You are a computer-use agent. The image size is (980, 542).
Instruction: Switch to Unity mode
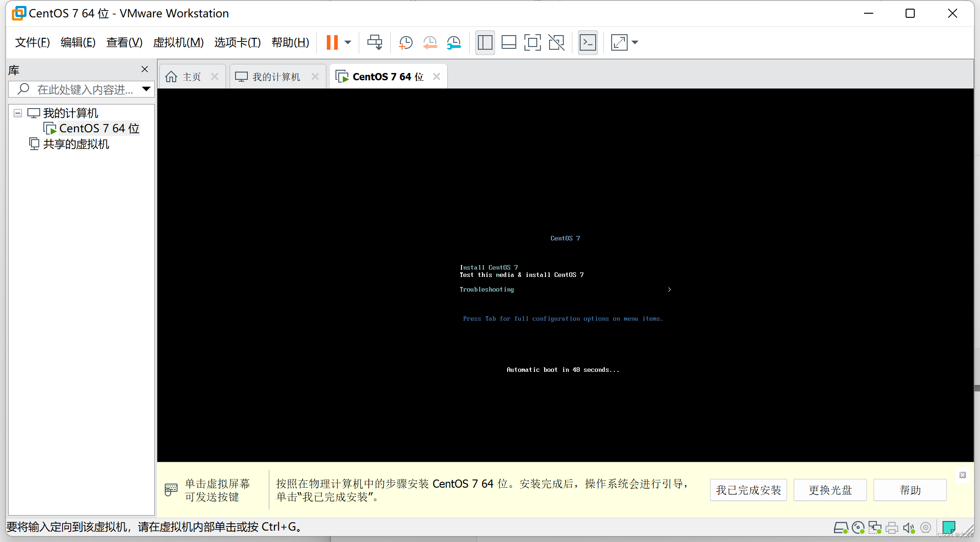[556, 42]
